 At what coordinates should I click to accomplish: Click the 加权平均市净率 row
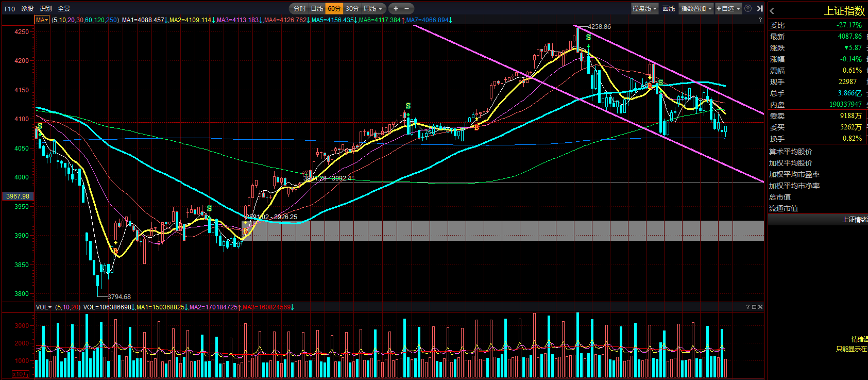coord(794,186)
